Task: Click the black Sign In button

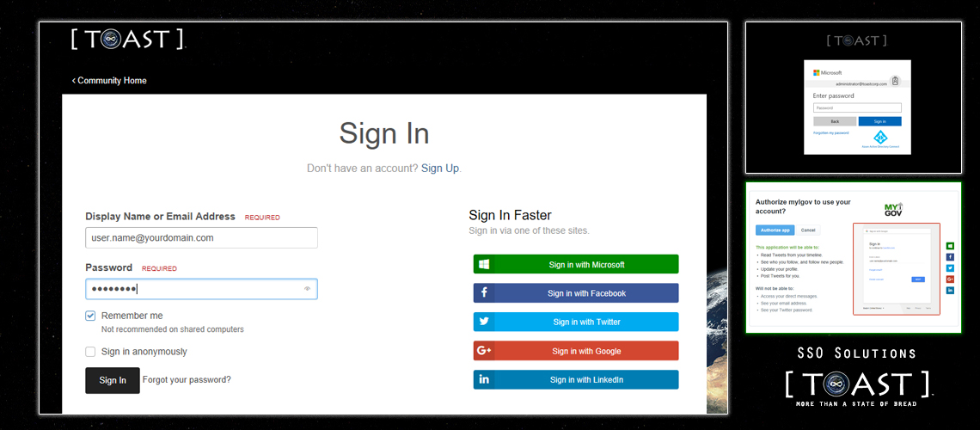Action: click(113, 381)
